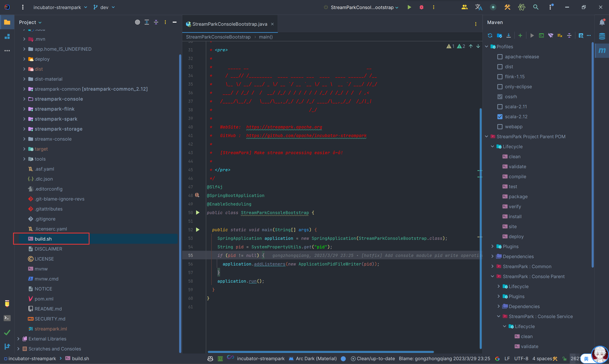
Task: Open the Database tool window icon
Action: coord(602,36)
